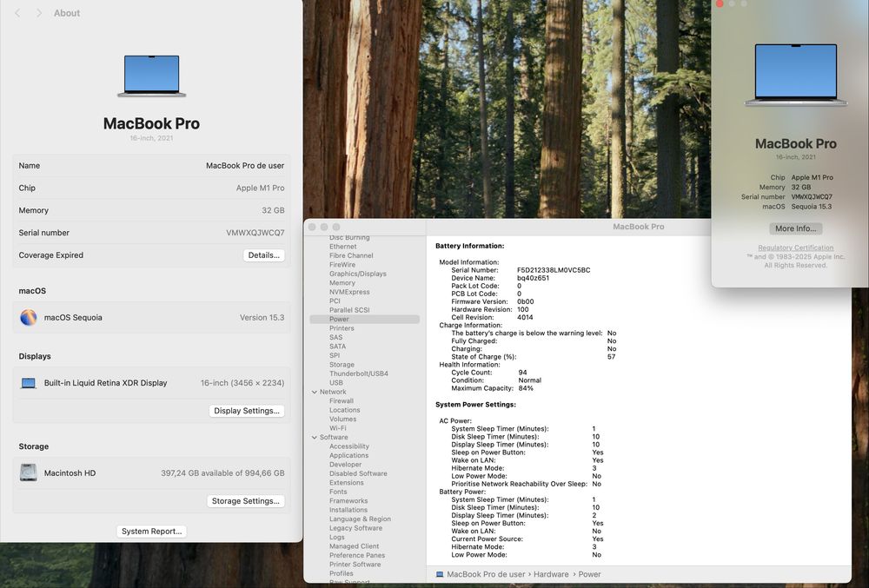Select Graphics/Displays in the sidebar

[357, 274]
